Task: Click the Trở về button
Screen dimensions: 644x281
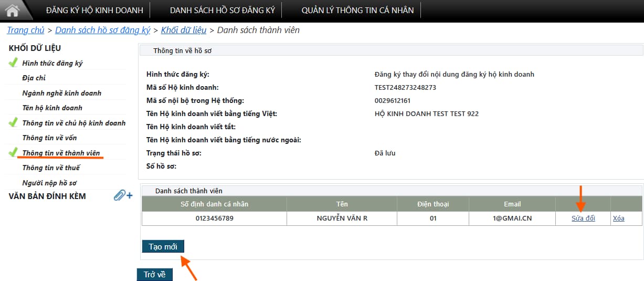Action: click(x=155, y=274)
